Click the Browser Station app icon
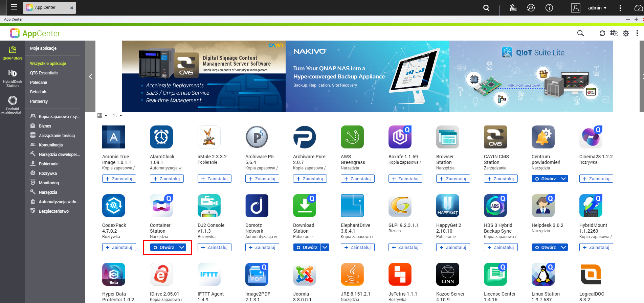 [448, 137]
